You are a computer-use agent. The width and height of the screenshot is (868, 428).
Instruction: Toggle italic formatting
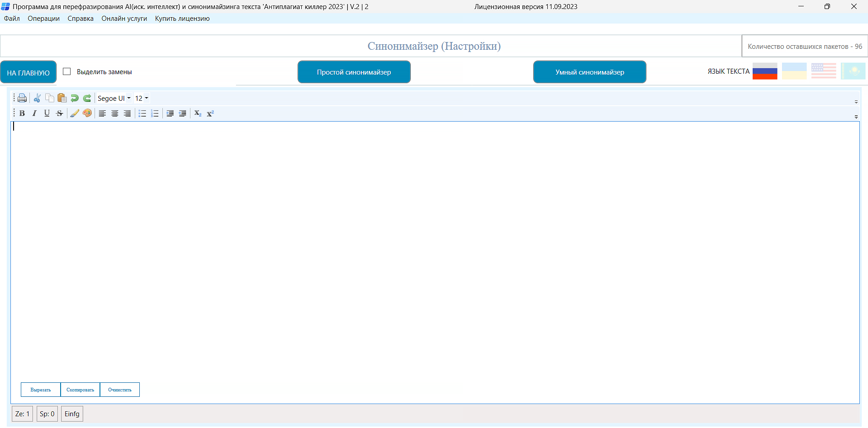34,113
